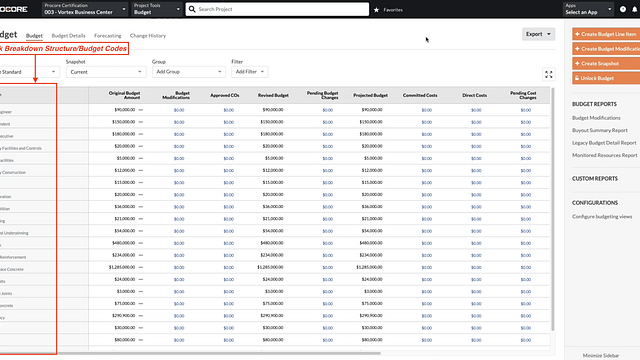Viewport: 640px width, 360px height.
Task: Open Buyout Summary Report link
Action: pos(600,131)
